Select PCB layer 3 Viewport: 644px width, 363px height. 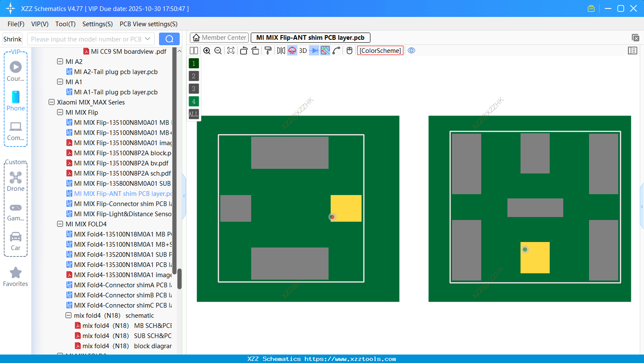(x=194, y=89)
